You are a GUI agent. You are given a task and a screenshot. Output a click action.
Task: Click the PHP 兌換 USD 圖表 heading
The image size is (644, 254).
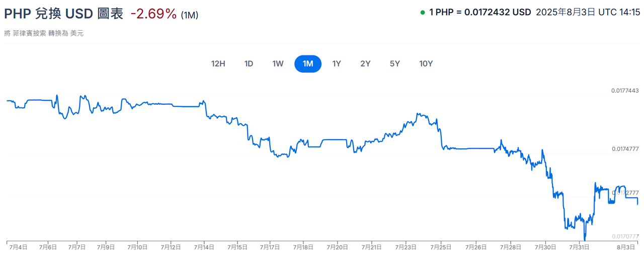pos(63,14)
